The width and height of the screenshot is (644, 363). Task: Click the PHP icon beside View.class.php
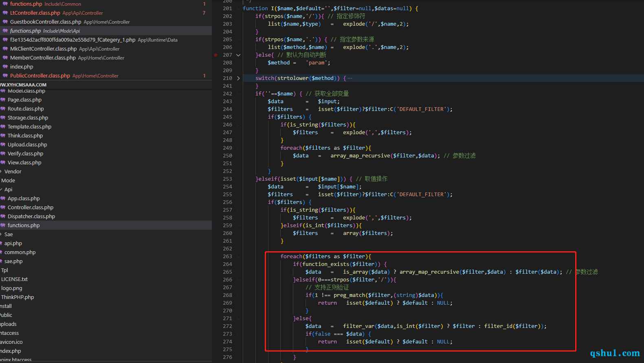click(3, 162)
